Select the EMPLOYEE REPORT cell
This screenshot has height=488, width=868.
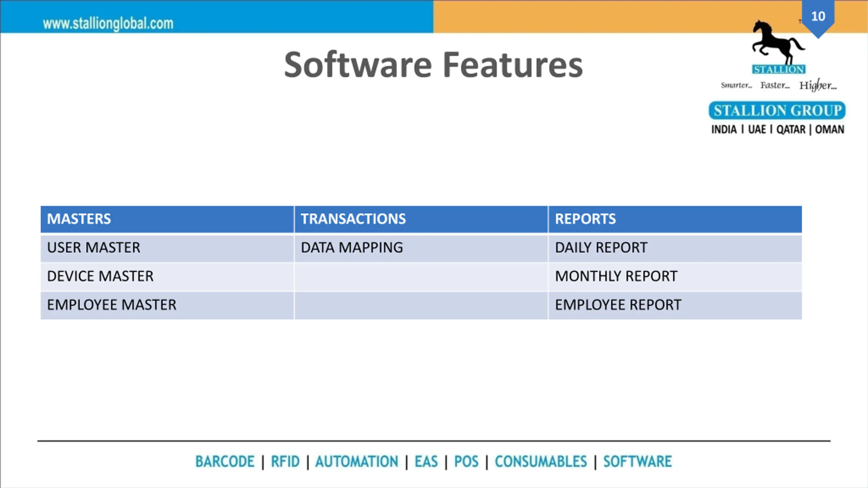[x=675, y=305]
